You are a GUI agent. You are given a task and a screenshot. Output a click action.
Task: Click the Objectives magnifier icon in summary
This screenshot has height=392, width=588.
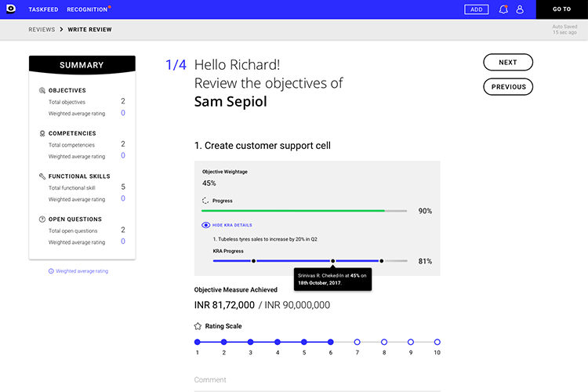click(42, 90)
